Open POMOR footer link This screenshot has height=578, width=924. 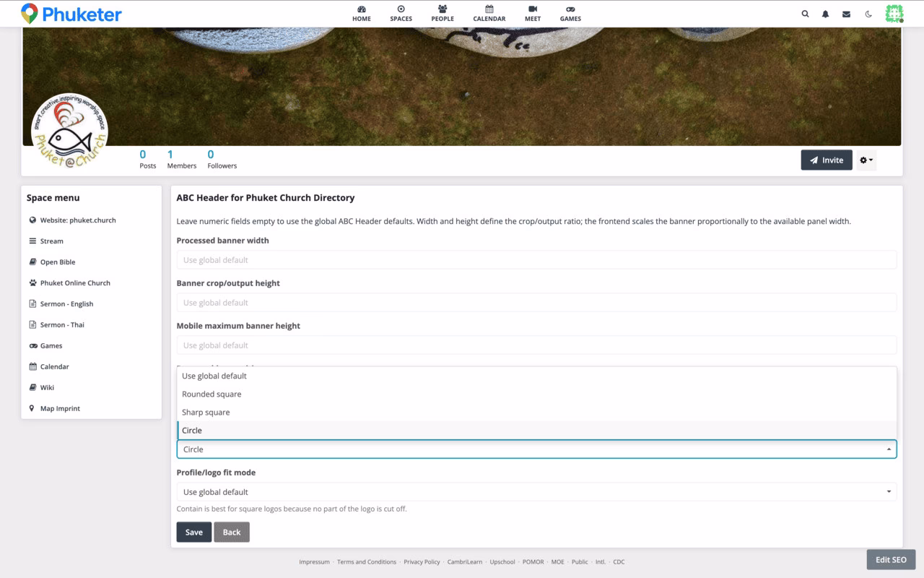click(x=533, y=562)
